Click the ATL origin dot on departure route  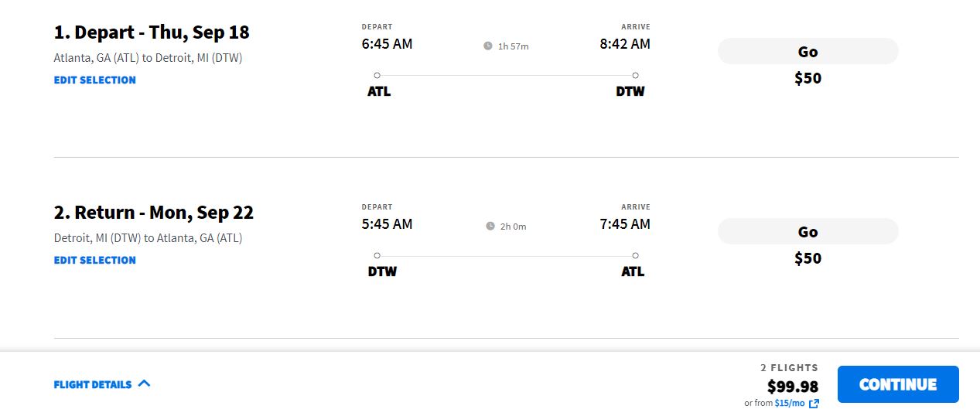tap(377, 75)
